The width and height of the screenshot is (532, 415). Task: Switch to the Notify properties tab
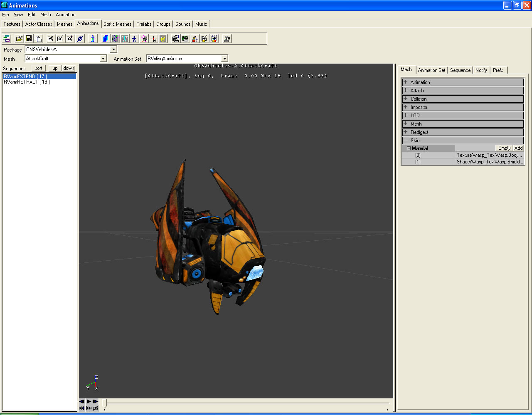[x=481, y=70]
